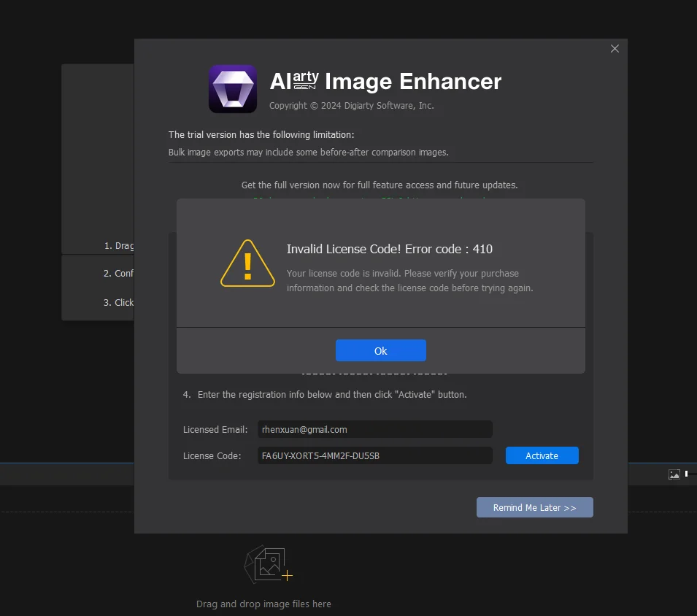Click 'Drag and drop image files here' text

click(x=263, y=604)
